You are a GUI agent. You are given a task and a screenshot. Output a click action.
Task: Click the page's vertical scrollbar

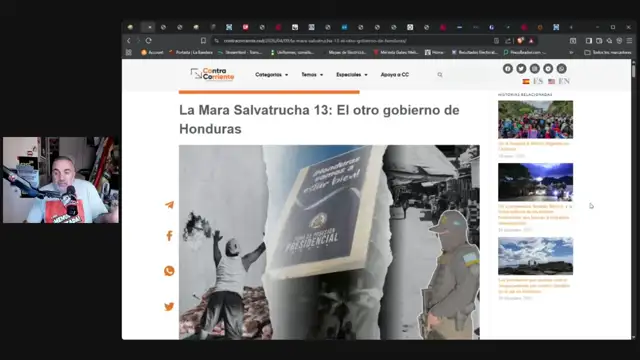pyautogui.click(x=633, y=199)
